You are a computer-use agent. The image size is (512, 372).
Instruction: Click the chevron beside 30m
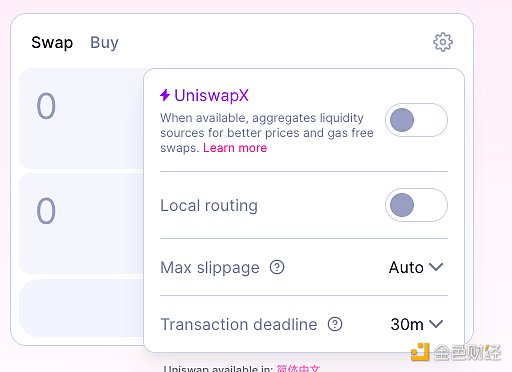coord(436,324)
